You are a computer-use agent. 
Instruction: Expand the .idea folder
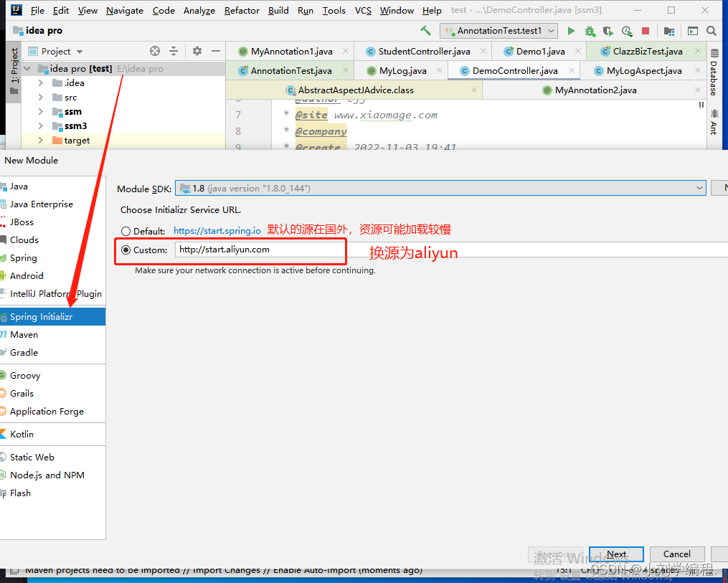click(40, 83)
